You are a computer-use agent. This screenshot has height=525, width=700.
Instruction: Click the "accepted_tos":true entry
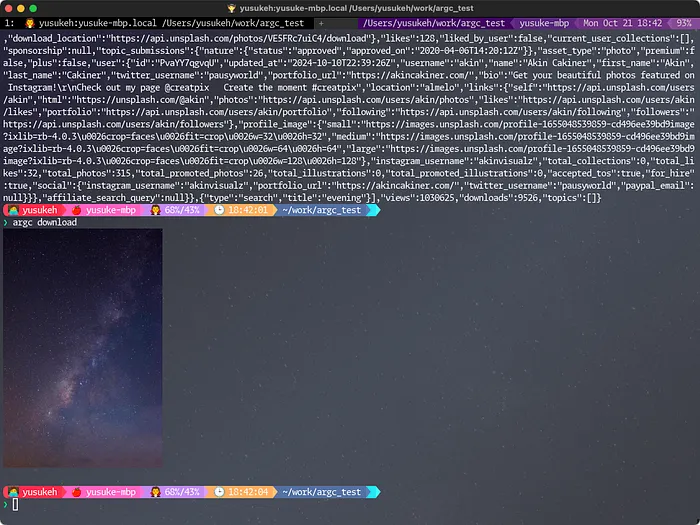[x=595, y=173]
